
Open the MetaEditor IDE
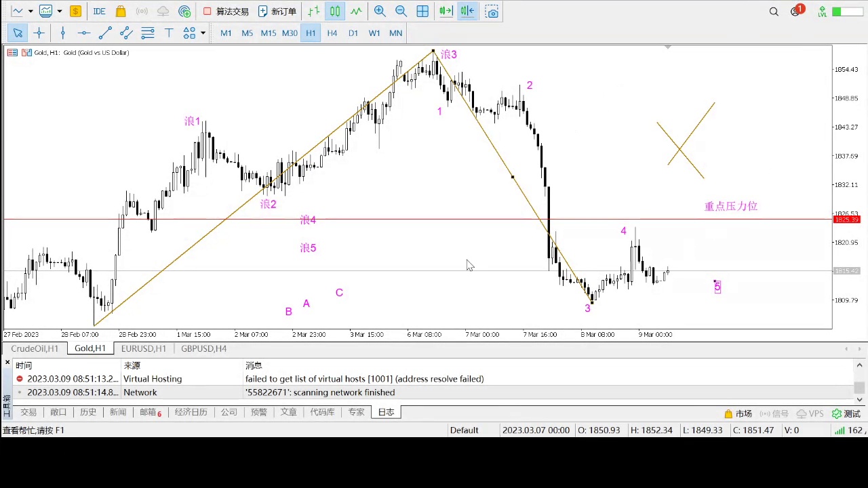click(x=99, y=12)
